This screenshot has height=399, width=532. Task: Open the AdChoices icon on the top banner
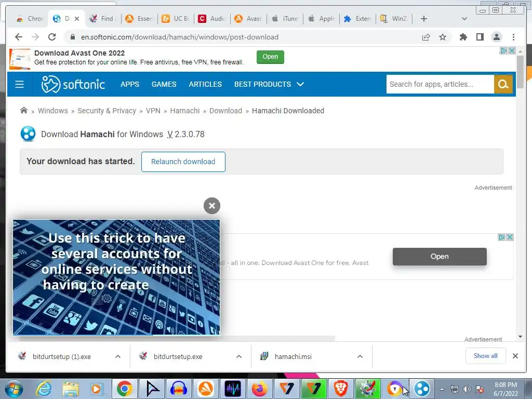point(504,50)
